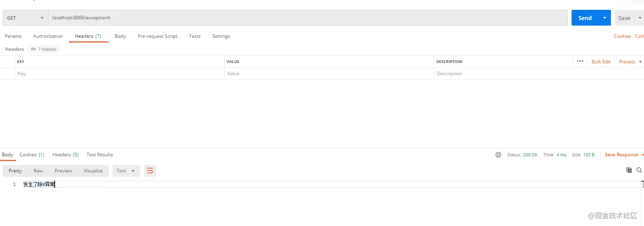Screen dimensions: 644x226
Task: Toggle line wrap icon
Action: (x=150, y=171)
